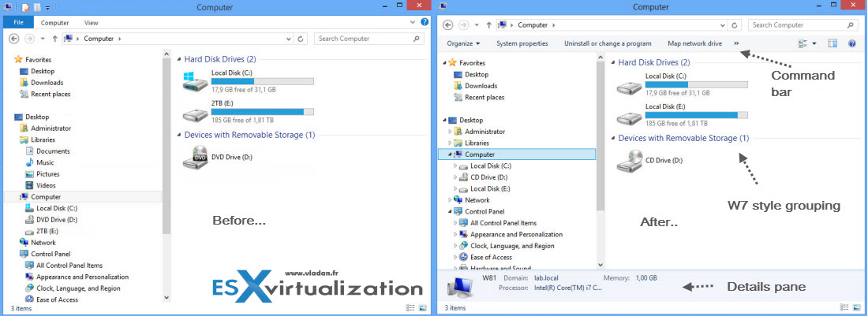The height and width of the screenshot is (316, 868).
Task: Click the Help icon in left window
Action: (424, 23)
